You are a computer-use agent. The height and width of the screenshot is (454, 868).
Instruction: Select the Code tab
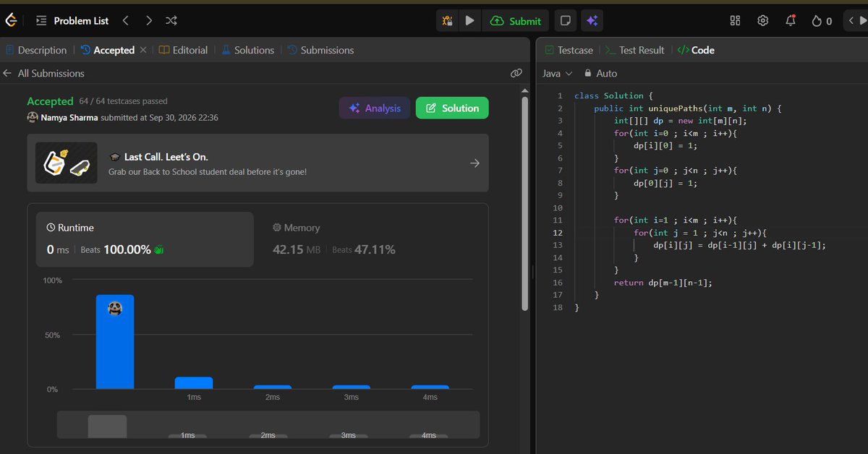[696, 50]
